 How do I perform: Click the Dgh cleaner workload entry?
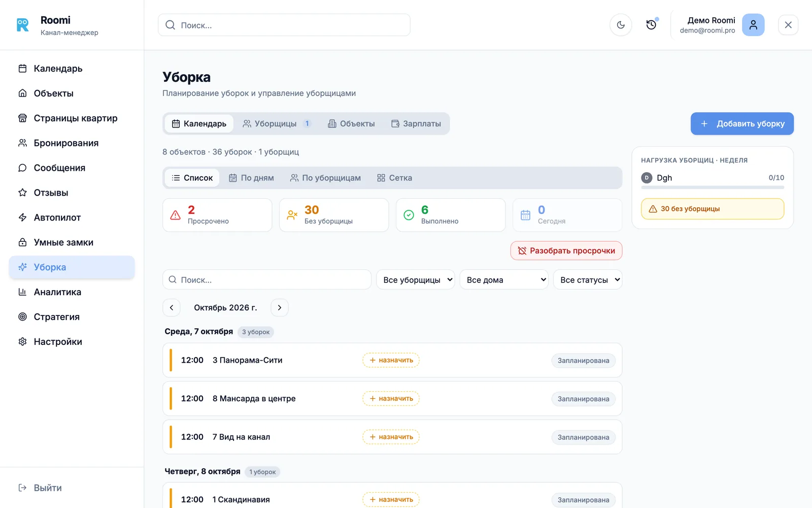(713, 178)
